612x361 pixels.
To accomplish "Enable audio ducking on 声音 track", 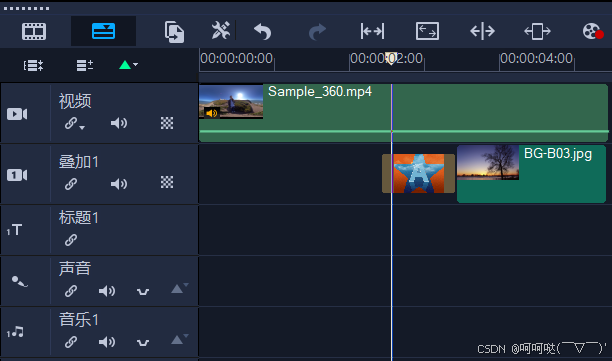I will tap(143, 292).
